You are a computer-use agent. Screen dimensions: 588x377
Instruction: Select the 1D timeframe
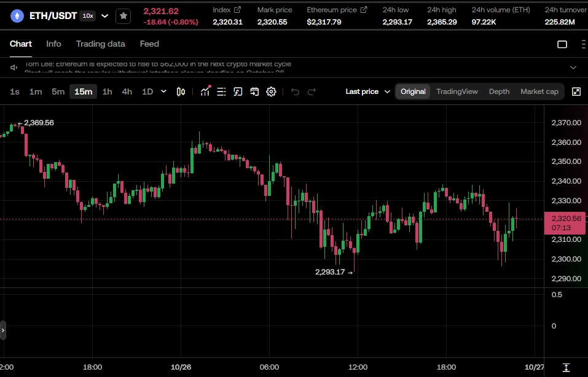pos(147,92)
